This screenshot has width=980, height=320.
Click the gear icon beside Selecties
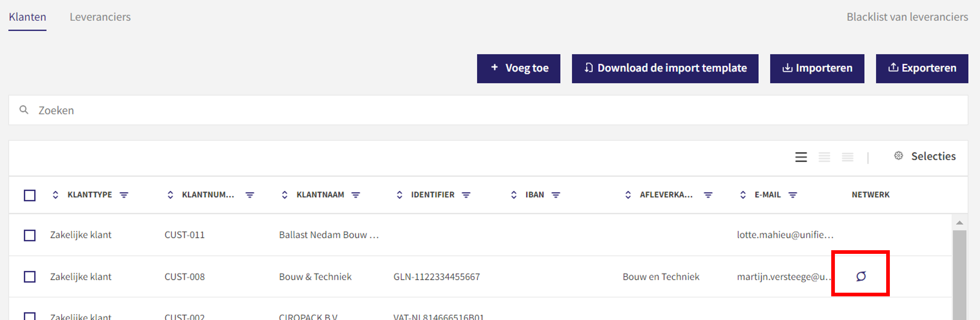tap(898, 156)
